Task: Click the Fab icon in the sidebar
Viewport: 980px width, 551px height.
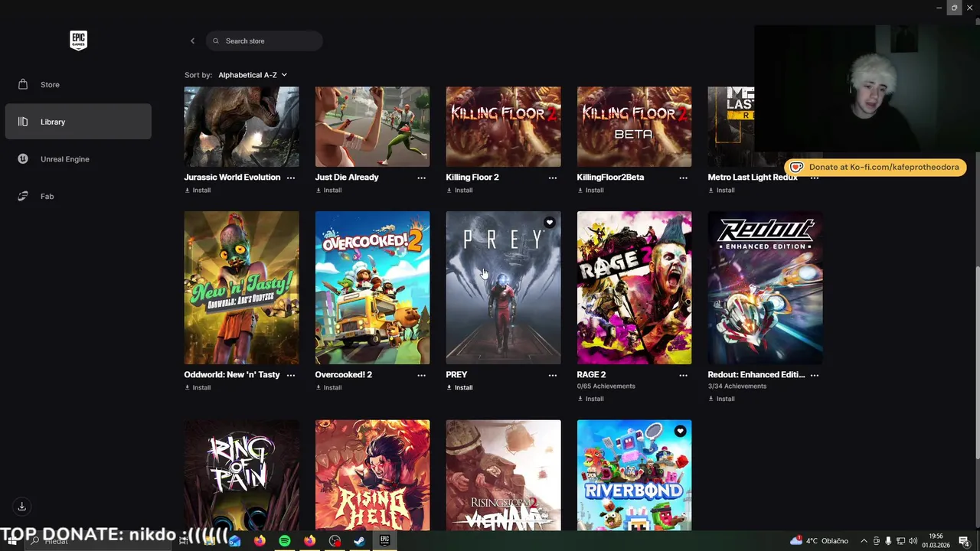Action: 23,196
